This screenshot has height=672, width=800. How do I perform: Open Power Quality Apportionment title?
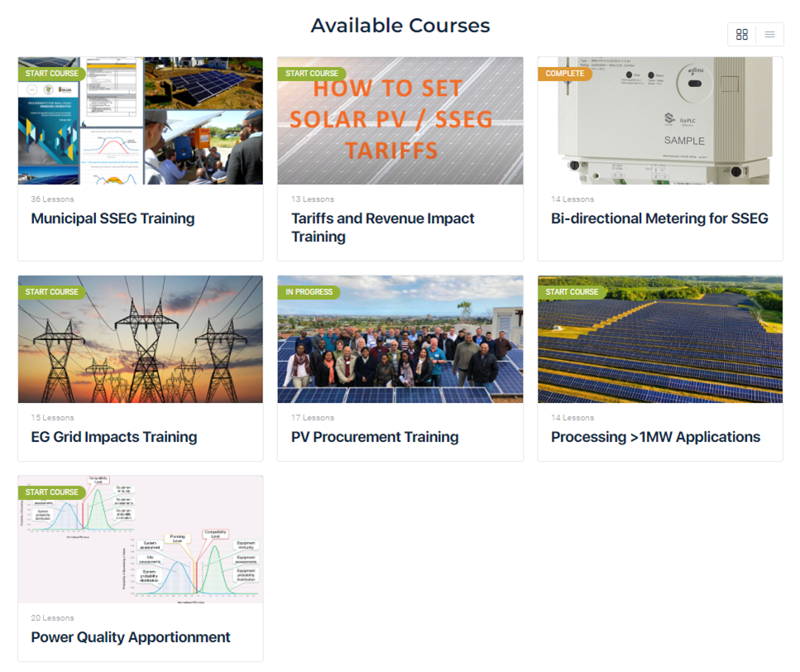point(131,637)
